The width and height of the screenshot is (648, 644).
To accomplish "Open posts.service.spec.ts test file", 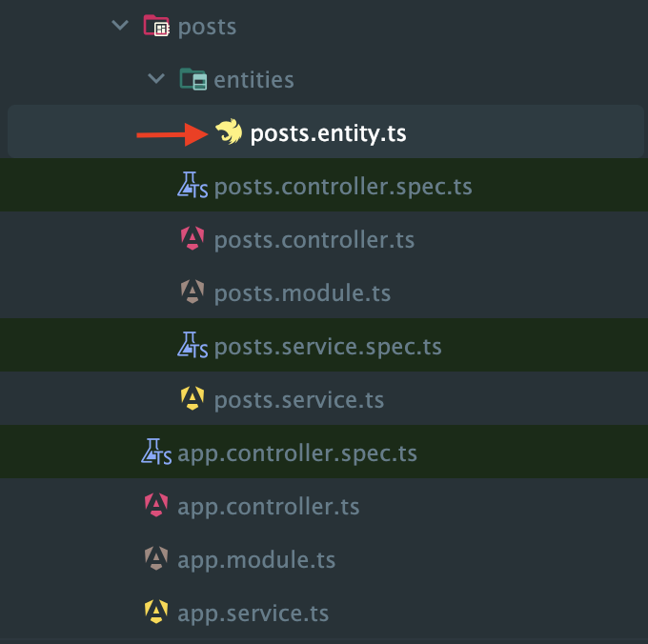I will point(328,347).
